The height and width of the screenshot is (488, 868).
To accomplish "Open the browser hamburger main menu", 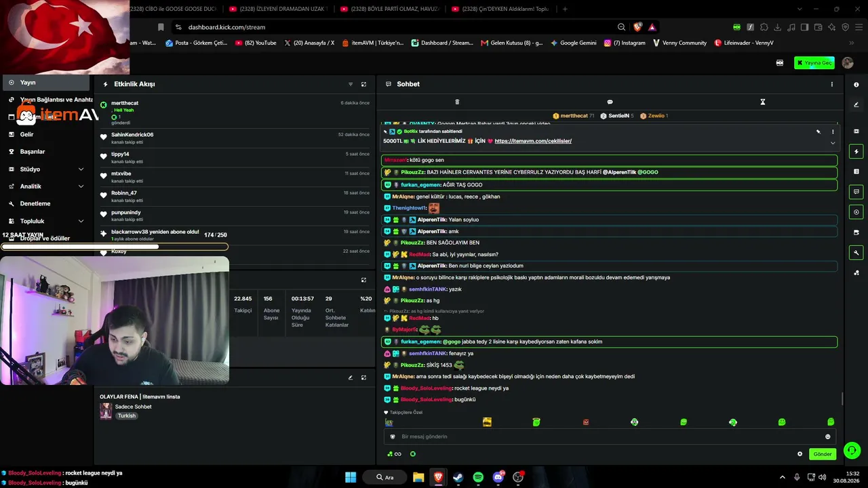I will click(859, 27).
